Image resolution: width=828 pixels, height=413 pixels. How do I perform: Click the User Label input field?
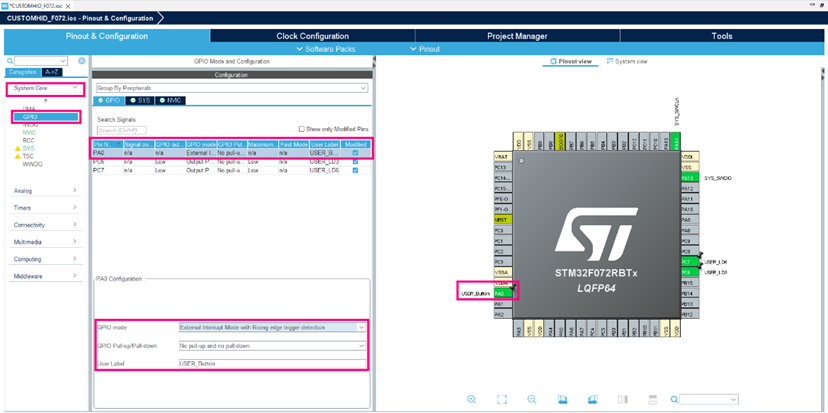272,364
